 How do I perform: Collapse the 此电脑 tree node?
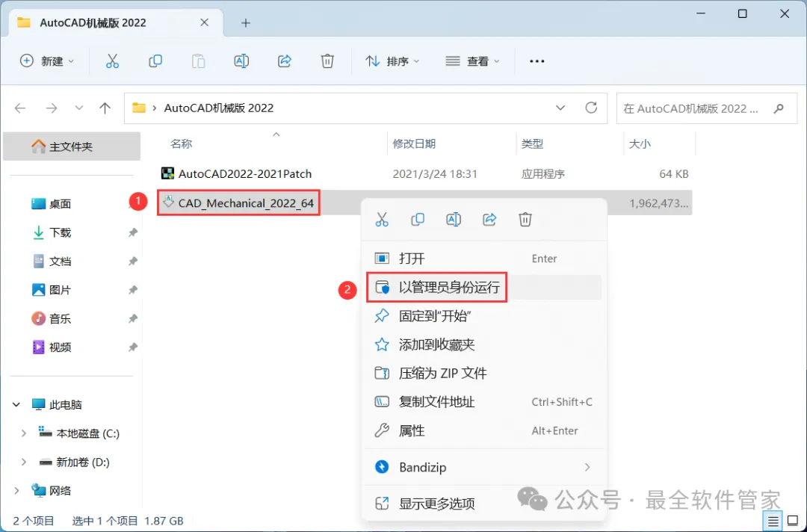pyautogui.click(x=16, y=405)
